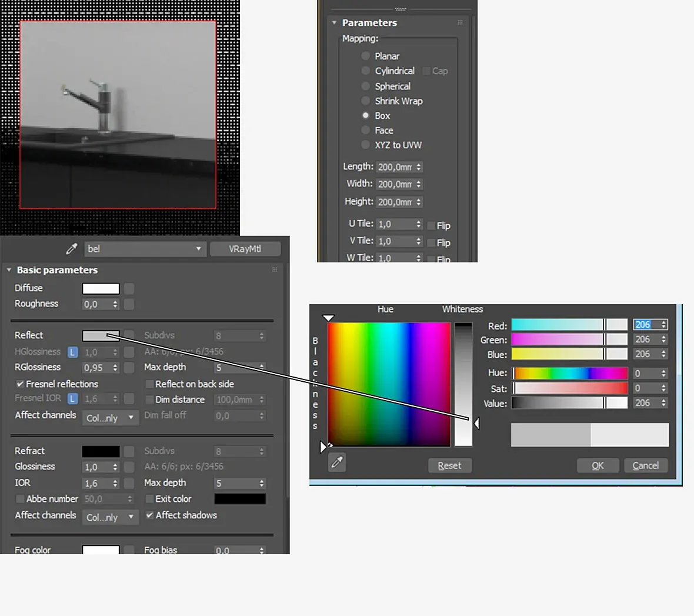Disable the Fresnel reflections checkbox
The width and height of the screenshot is (694, 616).
pyautogui.click(x=20, y=384)
